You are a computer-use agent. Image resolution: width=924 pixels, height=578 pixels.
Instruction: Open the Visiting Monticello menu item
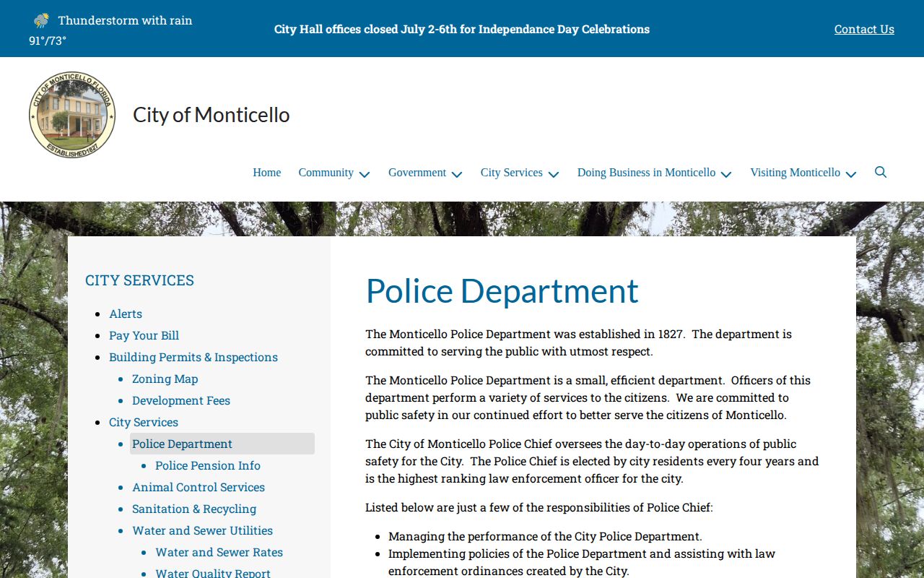click(x=795, y=173)
